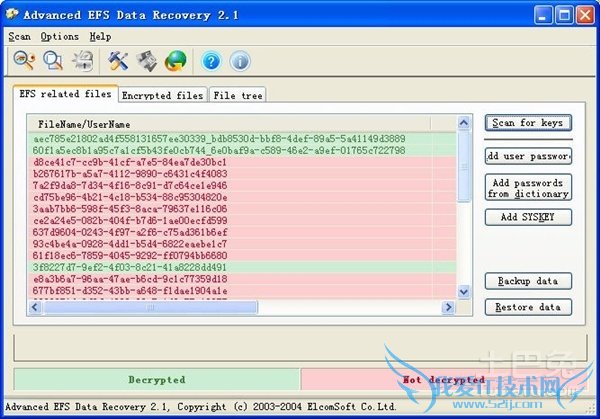Screen dimensions: 600x419
Task: Open the website via the globe icon
Action: click(x=176, y=61)
